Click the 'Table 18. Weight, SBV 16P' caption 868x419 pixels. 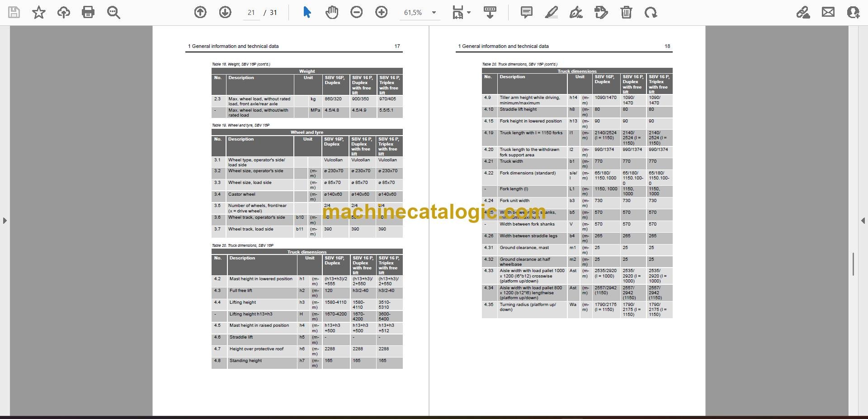[241, 64]
